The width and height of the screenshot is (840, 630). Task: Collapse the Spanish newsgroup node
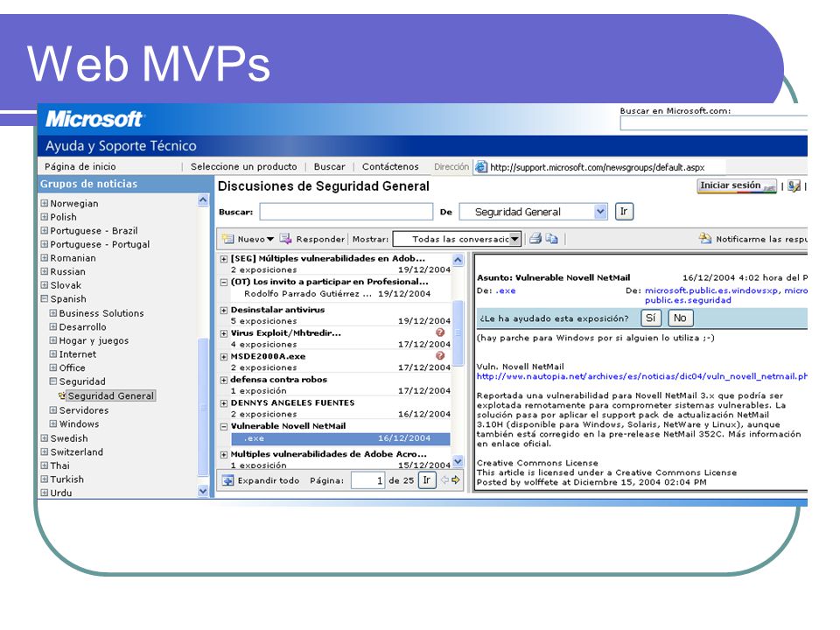click(45, 298)
